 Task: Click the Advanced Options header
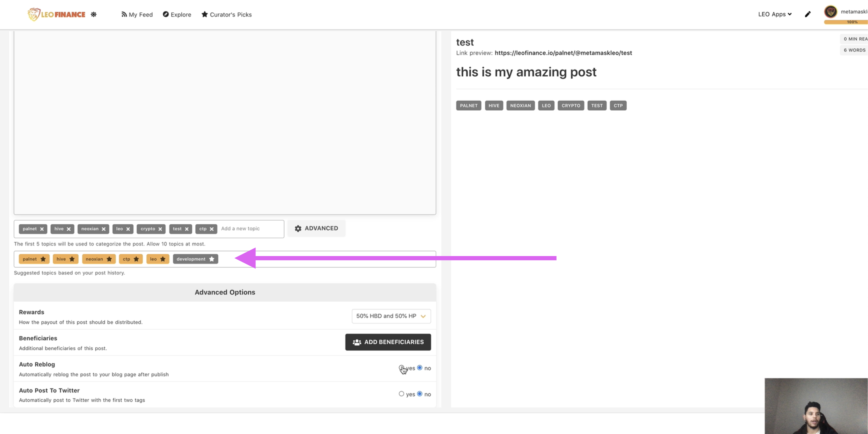(225, 293)
